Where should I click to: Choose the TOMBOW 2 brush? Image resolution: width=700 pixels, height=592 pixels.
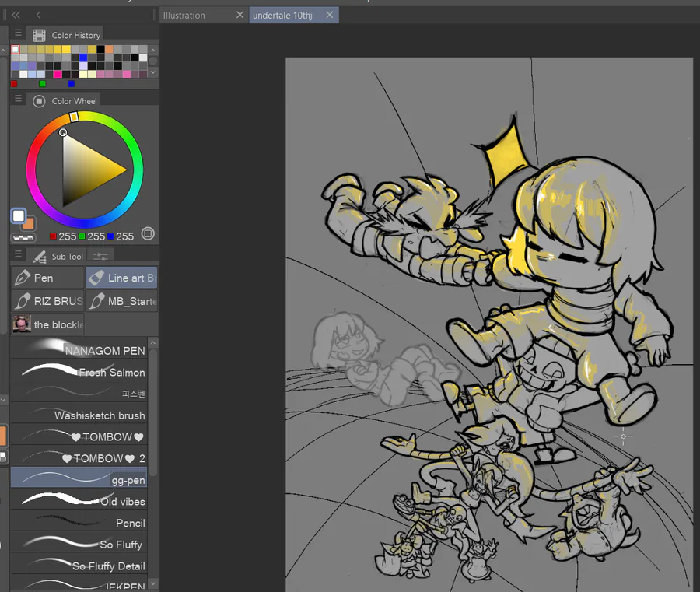[79, 456]
